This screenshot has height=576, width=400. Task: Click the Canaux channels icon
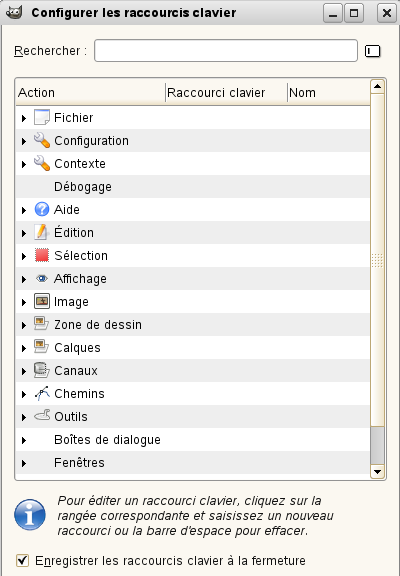pyautogui.click(x=42, y=370)
